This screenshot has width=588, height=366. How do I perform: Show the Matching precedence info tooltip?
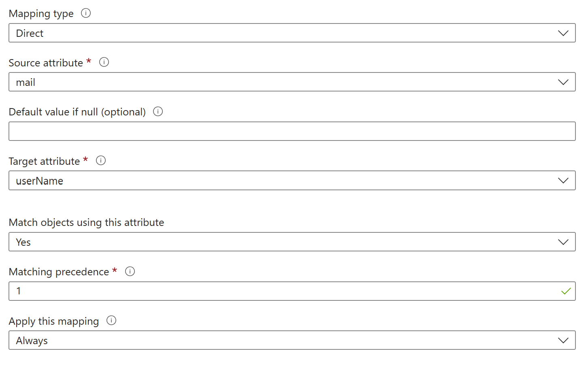coord(130,271)
